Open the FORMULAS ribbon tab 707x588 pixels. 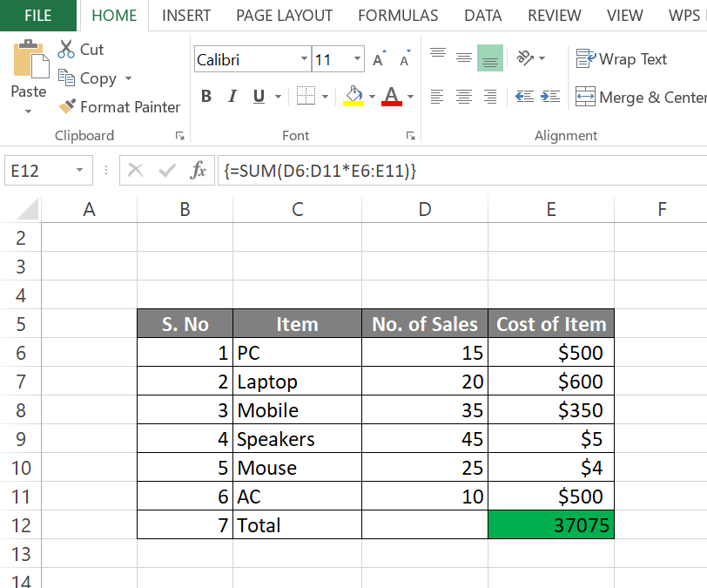398,16
